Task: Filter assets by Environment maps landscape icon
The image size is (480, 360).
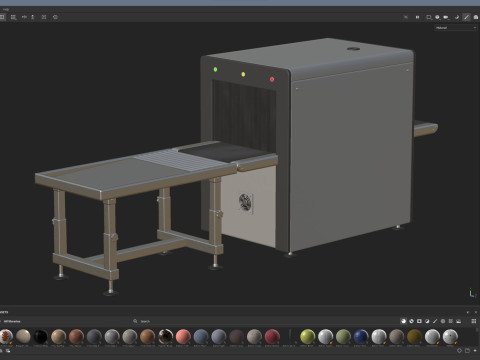Action: 459,321
